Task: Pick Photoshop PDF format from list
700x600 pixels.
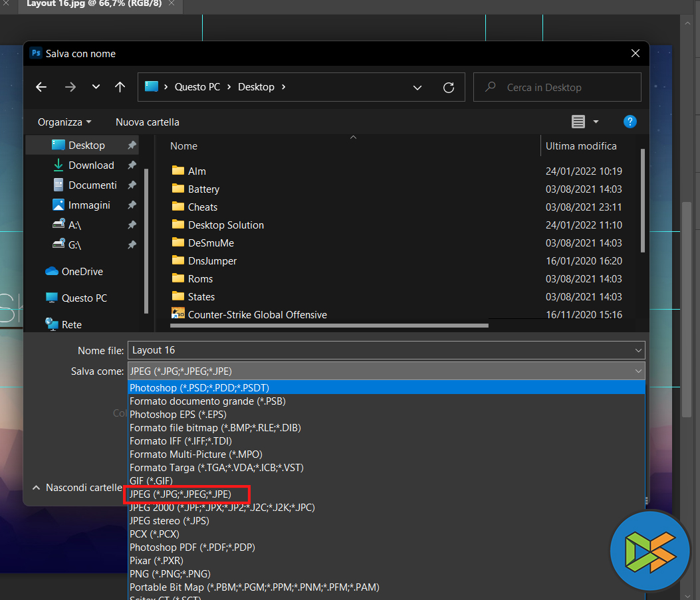Action: (192, 547)
